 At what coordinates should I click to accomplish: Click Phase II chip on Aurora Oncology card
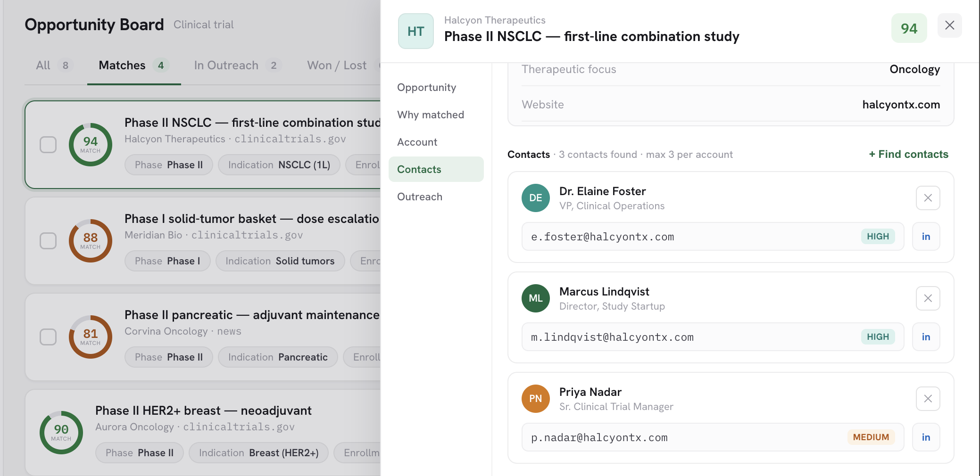140,453
